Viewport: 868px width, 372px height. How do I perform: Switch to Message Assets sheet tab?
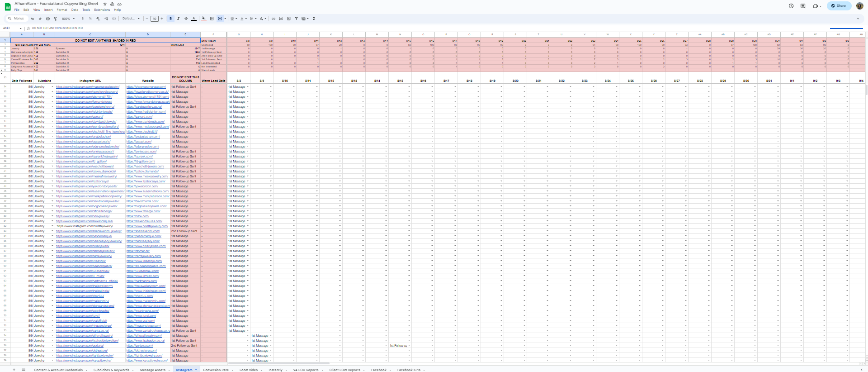pos(153,370)
